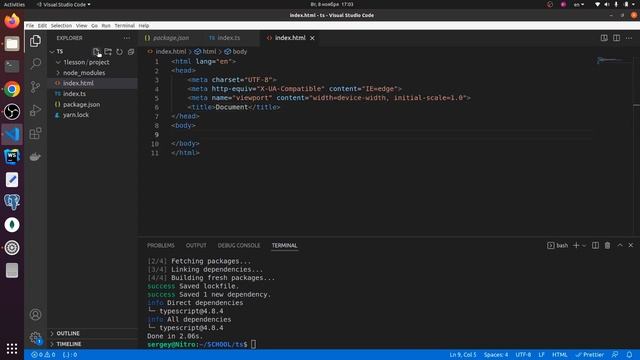Collapse the 1lesson / project folder
Image resolution: width=640 pixels, height=360 pixels.
tap(58, 62)
